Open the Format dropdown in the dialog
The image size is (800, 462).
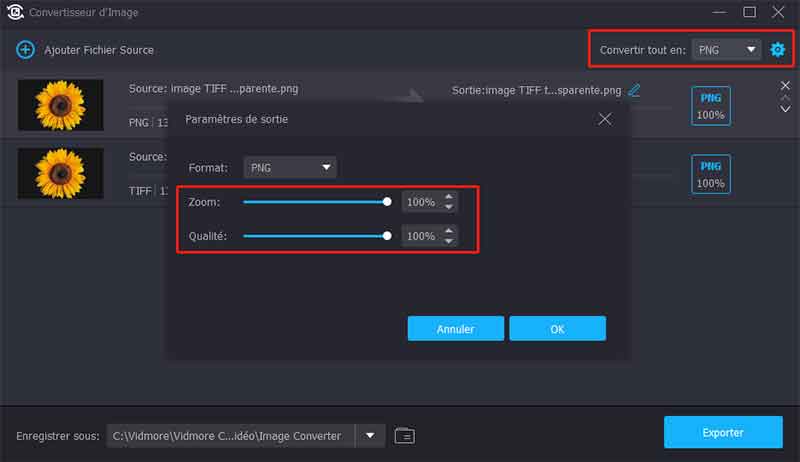(x=290, y=168)
